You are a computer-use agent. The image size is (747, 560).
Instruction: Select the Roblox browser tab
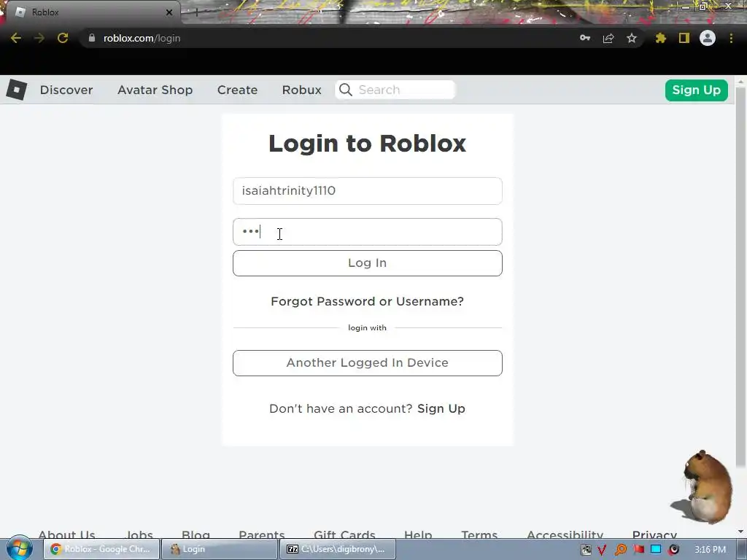pos(90,12)
